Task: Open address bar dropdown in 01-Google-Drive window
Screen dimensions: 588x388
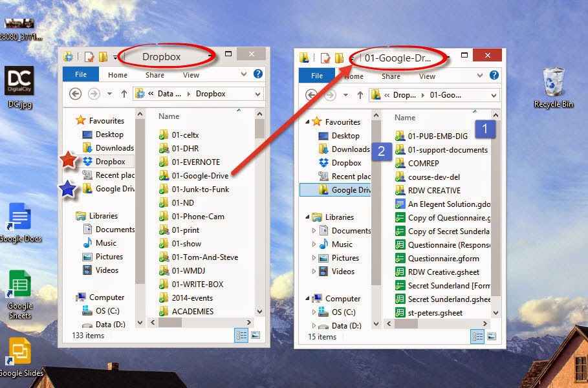Action: point(494,96)
